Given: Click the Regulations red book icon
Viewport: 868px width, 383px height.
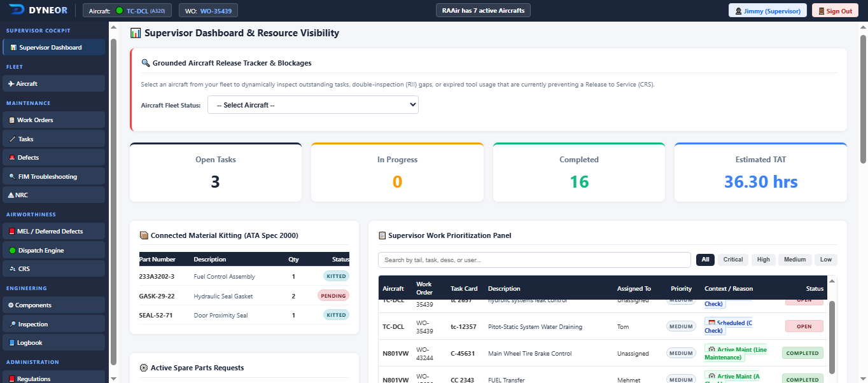Looking at the screenshot, I should (12, 379).
